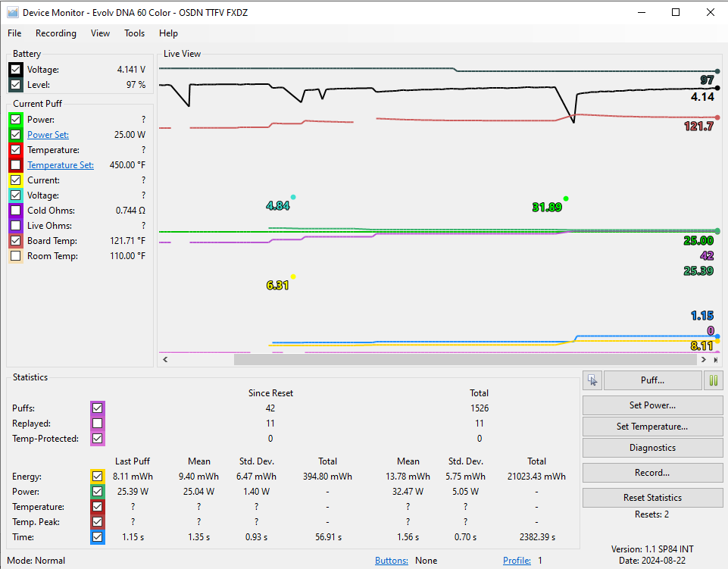Uncheck the Battery Voltage checkbox
728x569 pixels.
[16, 70]
